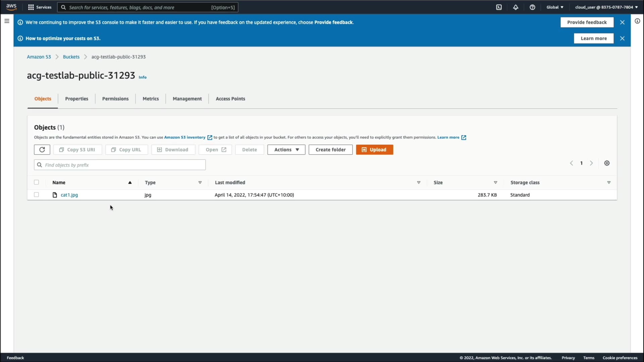Open the Global region dropdown
Image resolution: width=644 pixels, height=362 pixels.
coord(555,7)
